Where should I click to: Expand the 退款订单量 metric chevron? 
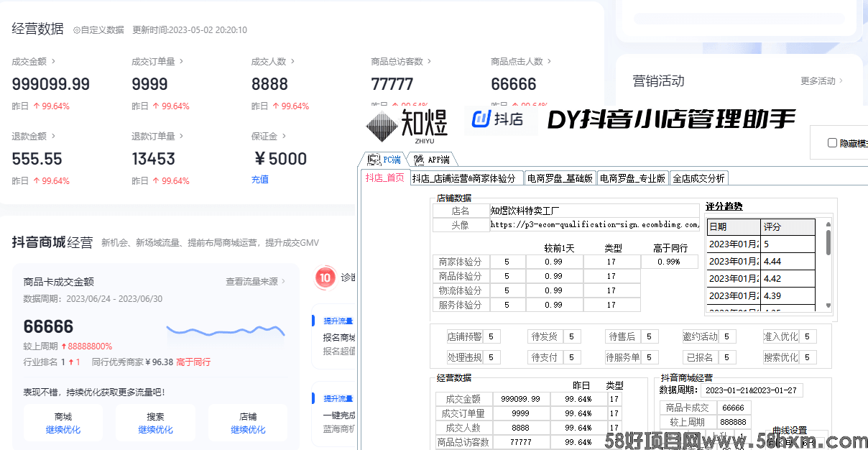click(183, 136)
